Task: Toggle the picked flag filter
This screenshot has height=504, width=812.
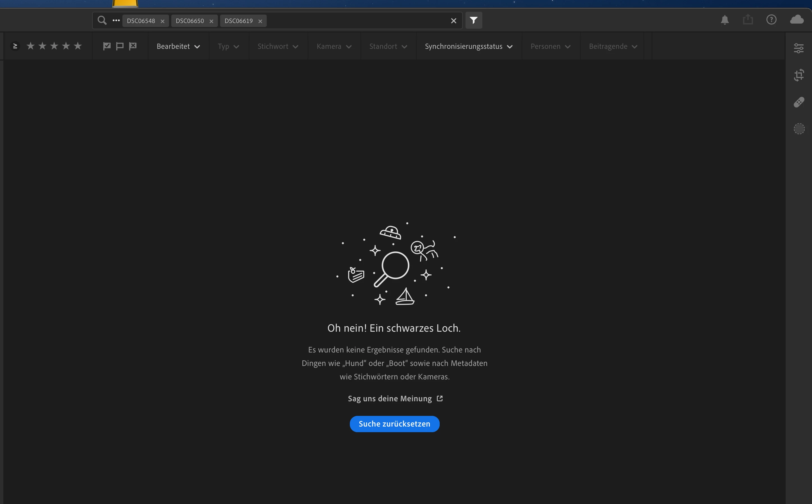Action: point(107,46)
